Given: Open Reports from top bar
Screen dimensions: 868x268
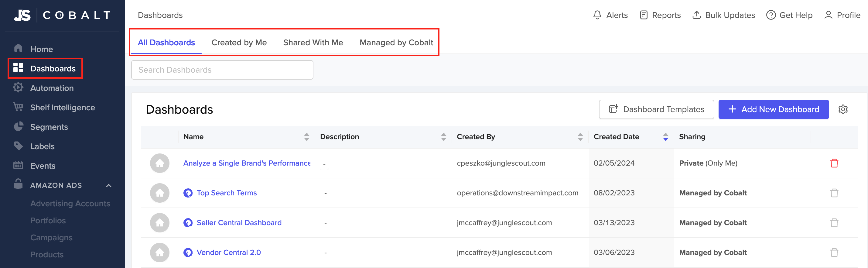Looking at the screenshot, I should [x=660, y=15].
